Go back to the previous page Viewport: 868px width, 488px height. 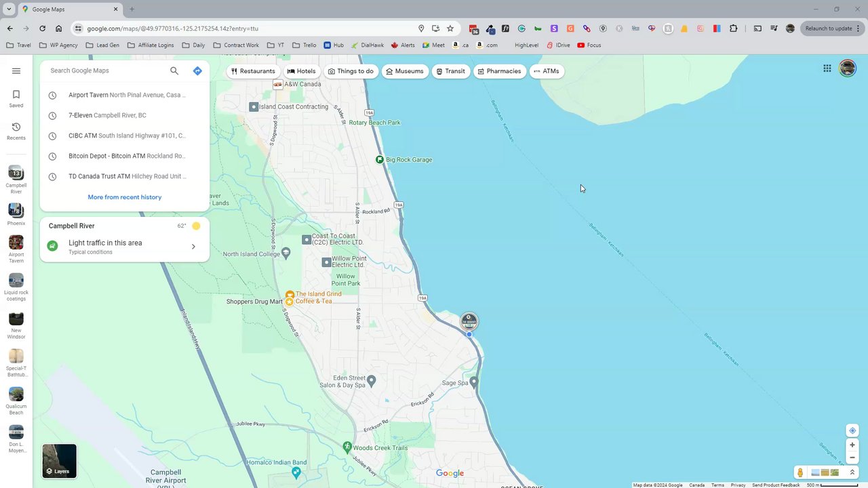9,28
